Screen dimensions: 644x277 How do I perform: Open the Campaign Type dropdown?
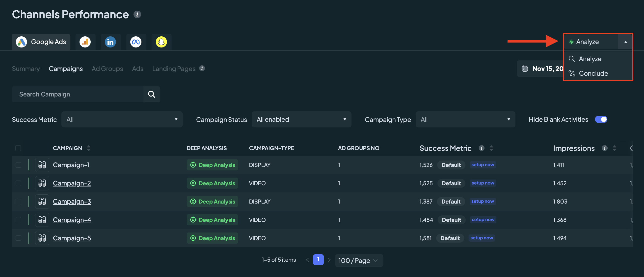pos(465,119)
